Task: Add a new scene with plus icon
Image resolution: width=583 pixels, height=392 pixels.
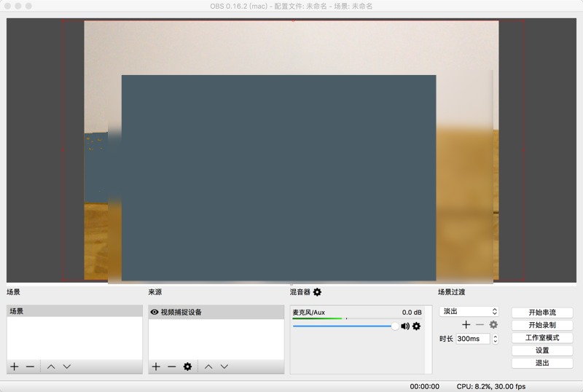Action: (x=15, y=366)
